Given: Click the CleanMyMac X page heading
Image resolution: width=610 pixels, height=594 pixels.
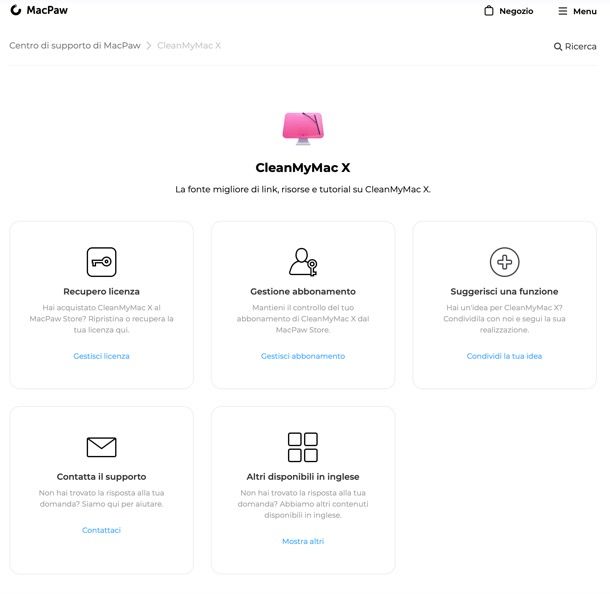Looking at the screenshot, I should (x=303, y=168).
